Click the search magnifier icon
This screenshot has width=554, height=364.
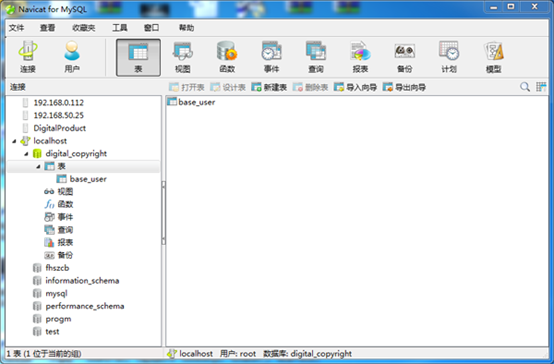[525, 87]
